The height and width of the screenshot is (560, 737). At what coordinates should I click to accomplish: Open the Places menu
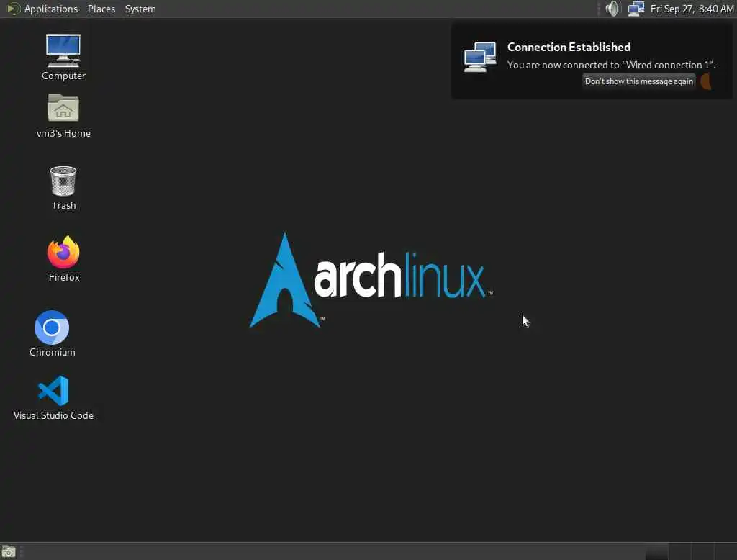[101, 9]
